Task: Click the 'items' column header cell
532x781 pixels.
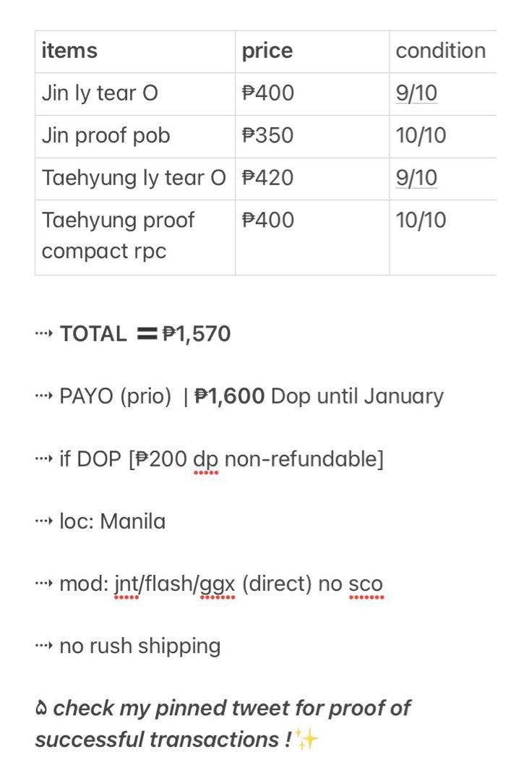Action: (135, 52)
